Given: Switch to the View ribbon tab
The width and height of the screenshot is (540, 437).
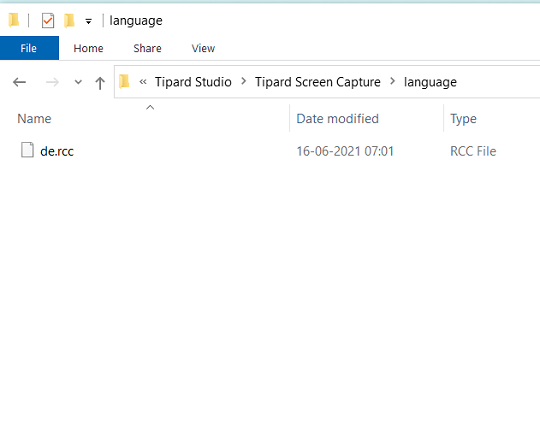Looking at the screenshot, I should pos(203,48).
